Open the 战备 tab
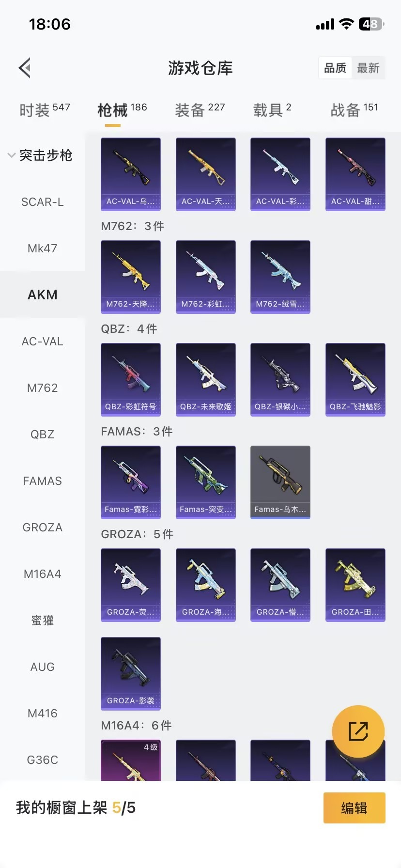This screenshot has height=868, width=401. [354, 110]
